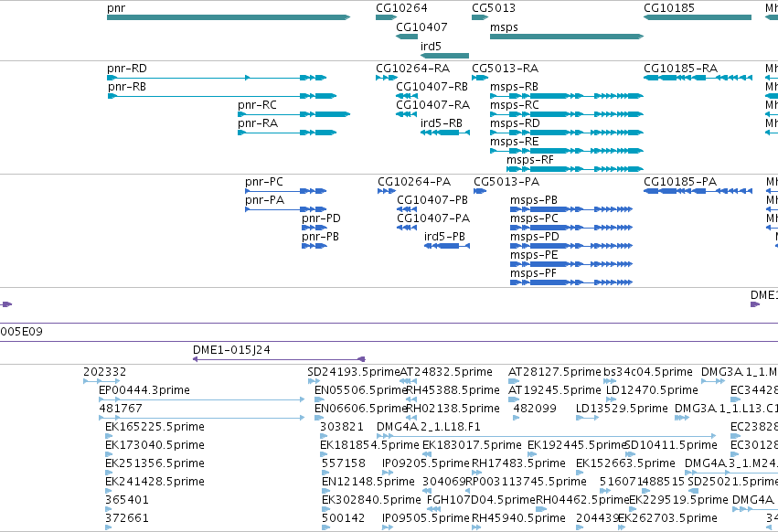Click the CG5013-RA transcript label

pos(505,68)
